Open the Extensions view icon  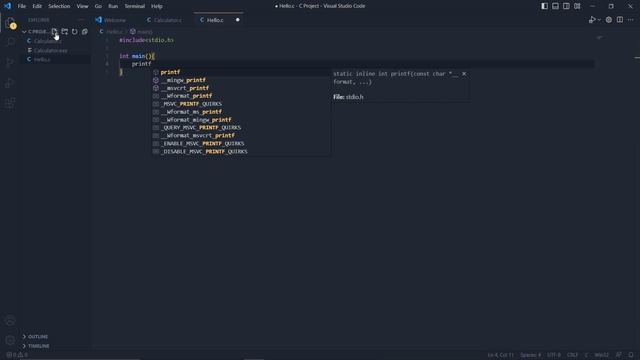(x=10, y=103)
